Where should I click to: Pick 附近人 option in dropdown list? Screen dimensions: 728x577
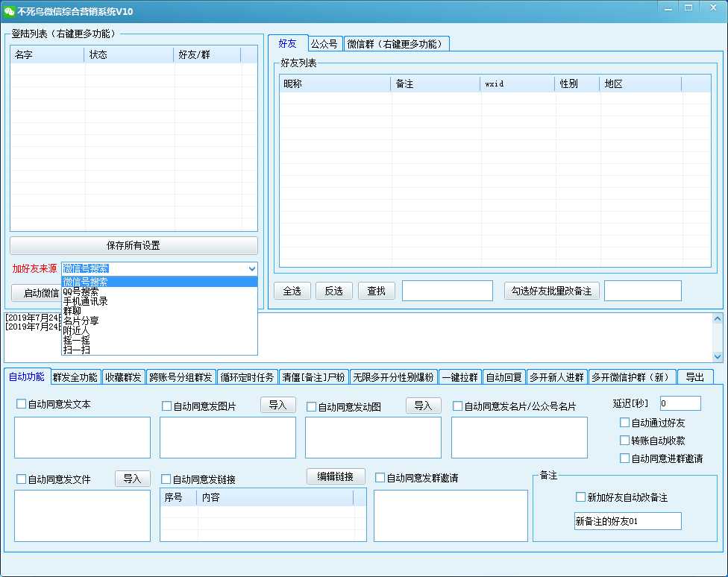tap(76, 330)
